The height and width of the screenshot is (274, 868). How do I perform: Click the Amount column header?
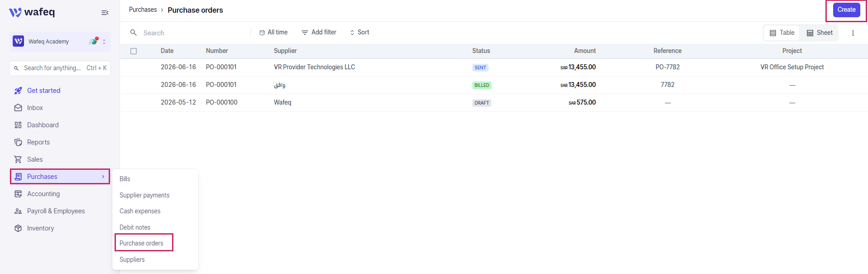[585, 51]
